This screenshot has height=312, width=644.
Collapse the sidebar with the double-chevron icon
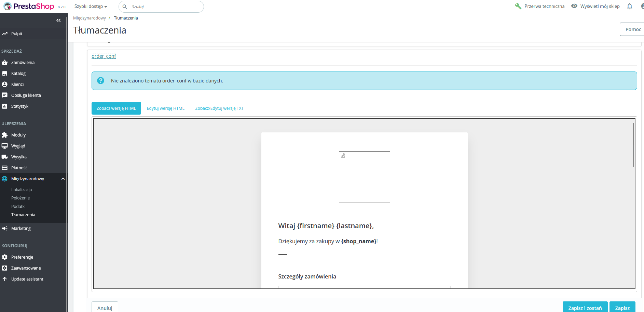point(58,21)
